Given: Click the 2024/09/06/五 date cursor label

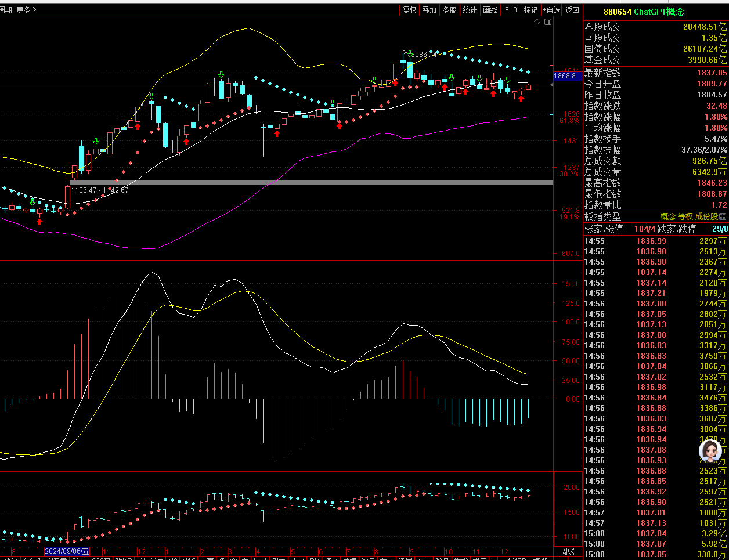Looking at the screenshot, I should click(67, 551).
